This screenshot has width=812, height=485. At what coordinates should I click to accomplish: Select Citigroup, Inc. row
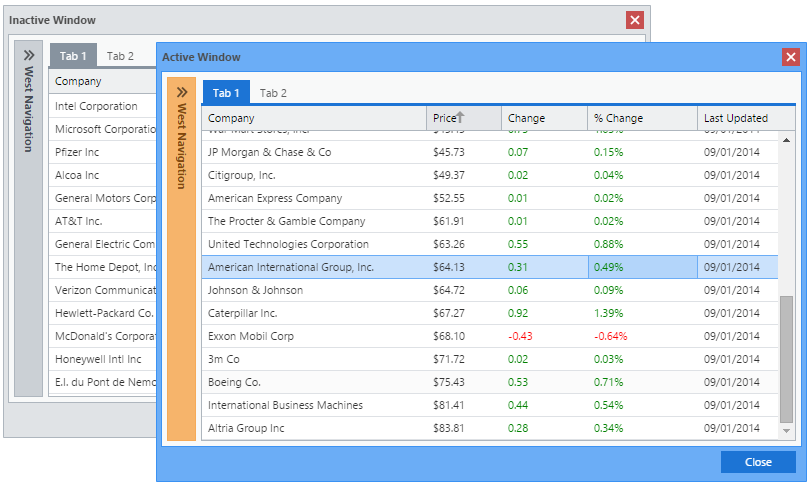coord(490,175)
